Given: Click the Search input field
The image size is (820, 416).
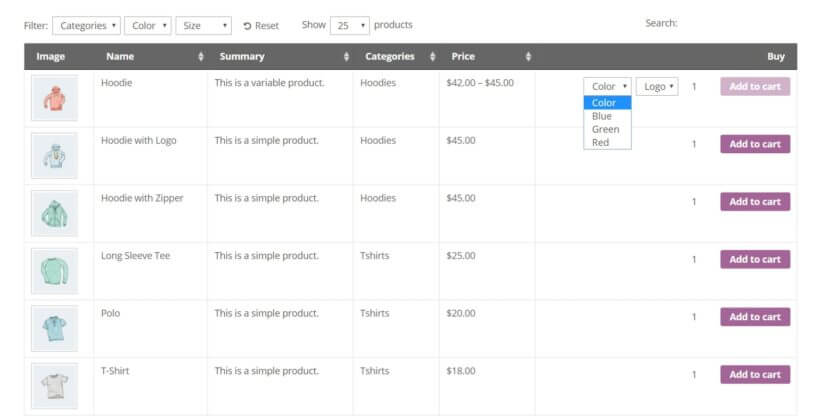Looking at the screenshot, I should click(739, 24).
